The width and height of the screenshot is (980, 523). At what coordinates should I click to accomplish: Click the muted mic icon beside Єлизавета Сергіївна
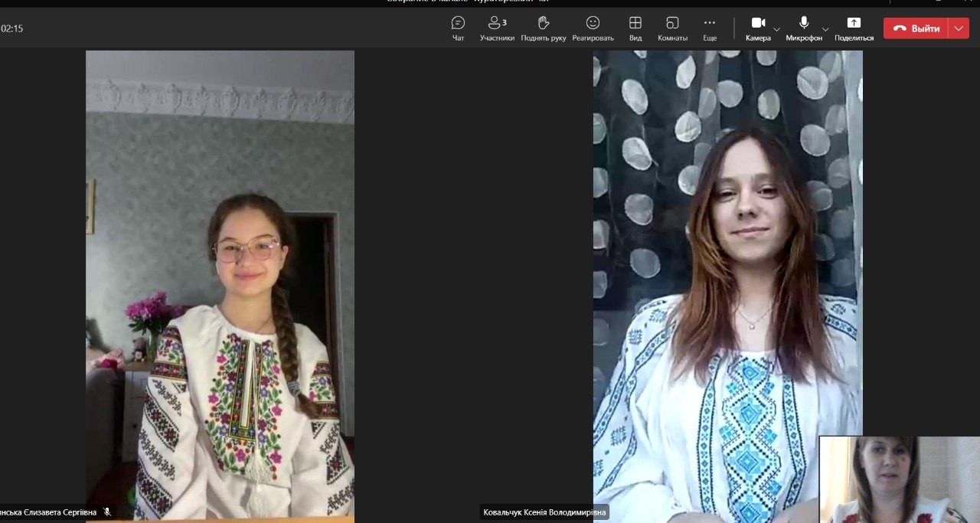[x=107, y=512]
